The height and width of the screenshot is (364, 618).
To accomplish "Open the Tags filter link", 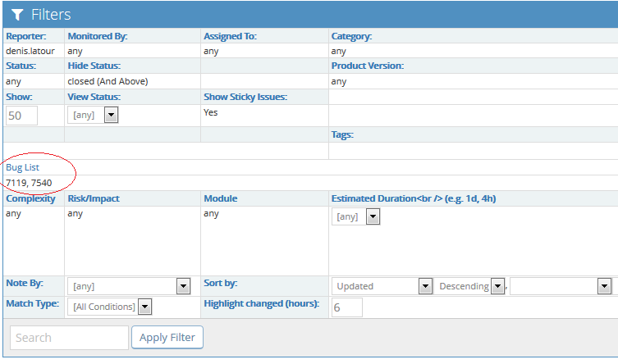I will (341, 134).
